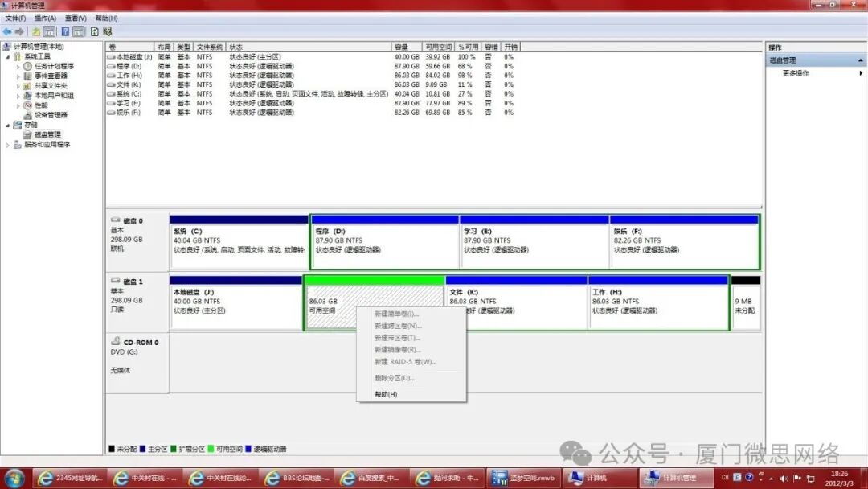Click the CD-ROM 0 drive label
The image size is (868, 489).
[141, 343]
